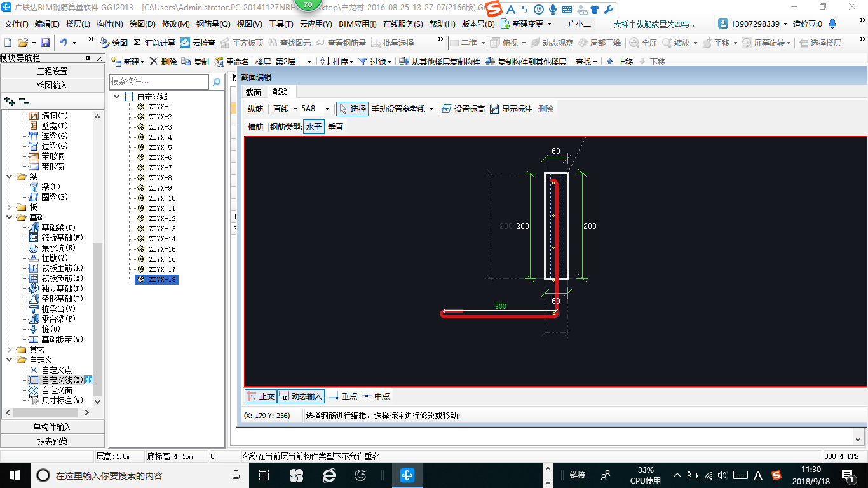
Task: Click the 新建变更 button
Action: point(527,24)
